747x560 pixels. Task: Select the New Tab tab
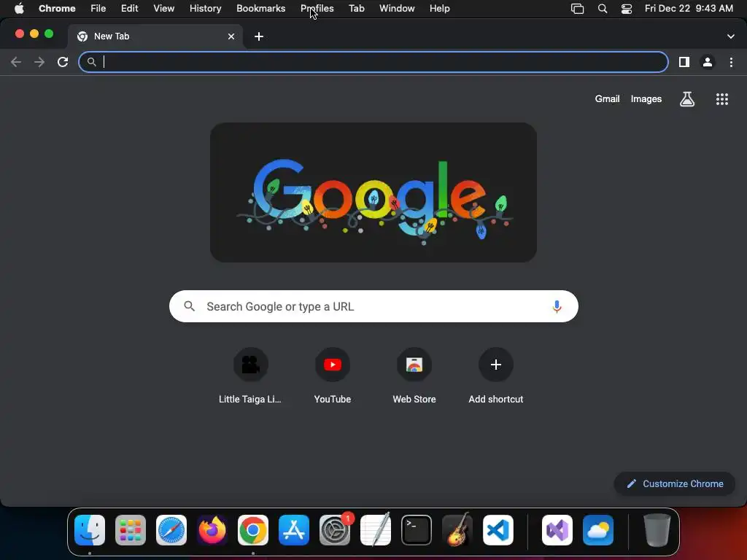155,36
